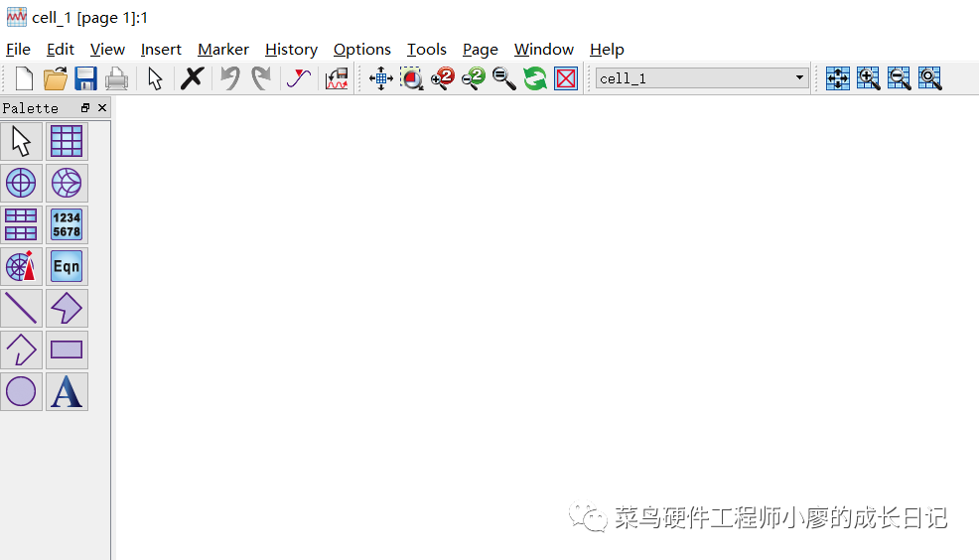Select the polyline drawing tool
979x560 pixels.
21,350
